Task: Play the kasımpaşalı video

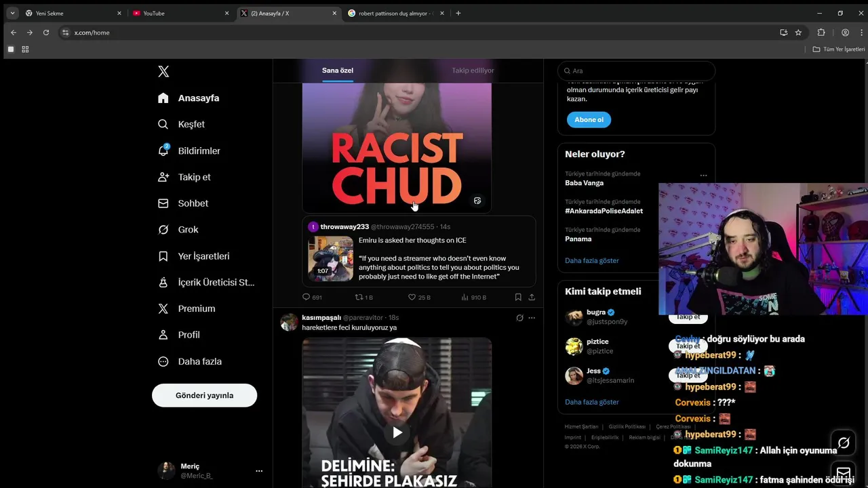Action: [x=397, y=432]
